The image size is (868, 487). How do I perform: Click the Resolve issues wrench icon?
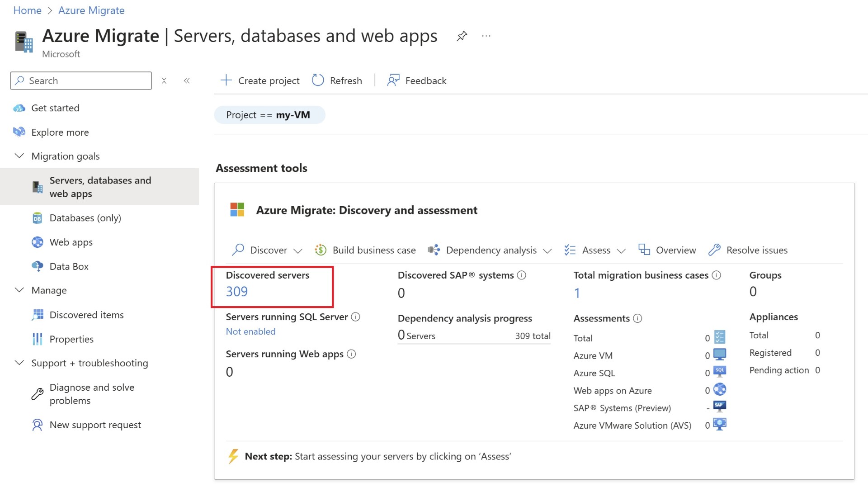tap(715, 250)
